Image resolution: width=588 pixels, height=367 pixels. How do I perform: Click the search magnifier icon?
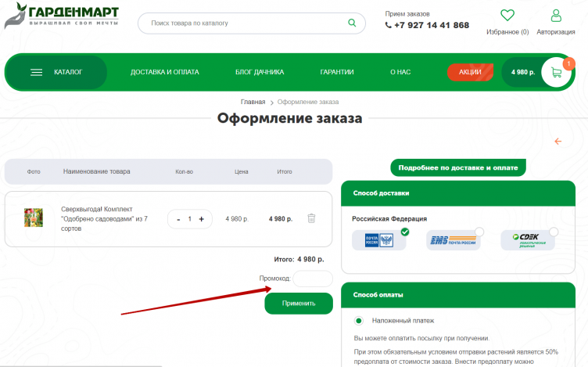click(352, 23)
